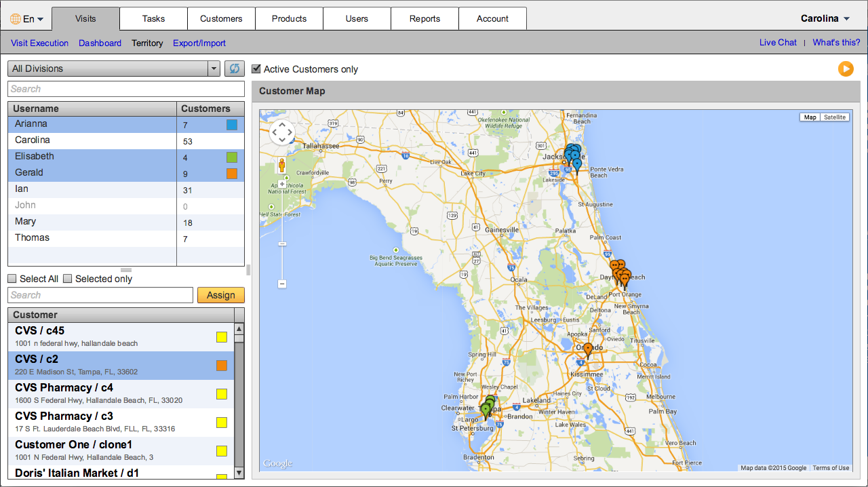Click the orange map pin near Orlando

click(588, 349)
